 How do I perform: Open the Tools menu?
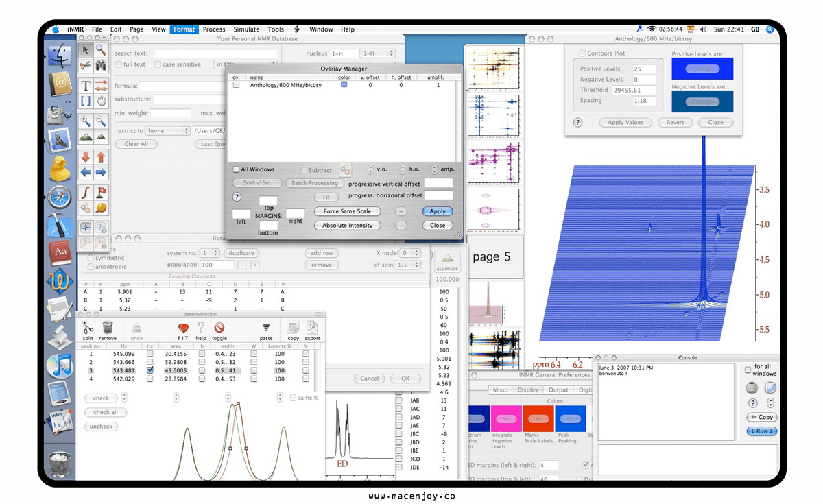[x=276, y=29]
